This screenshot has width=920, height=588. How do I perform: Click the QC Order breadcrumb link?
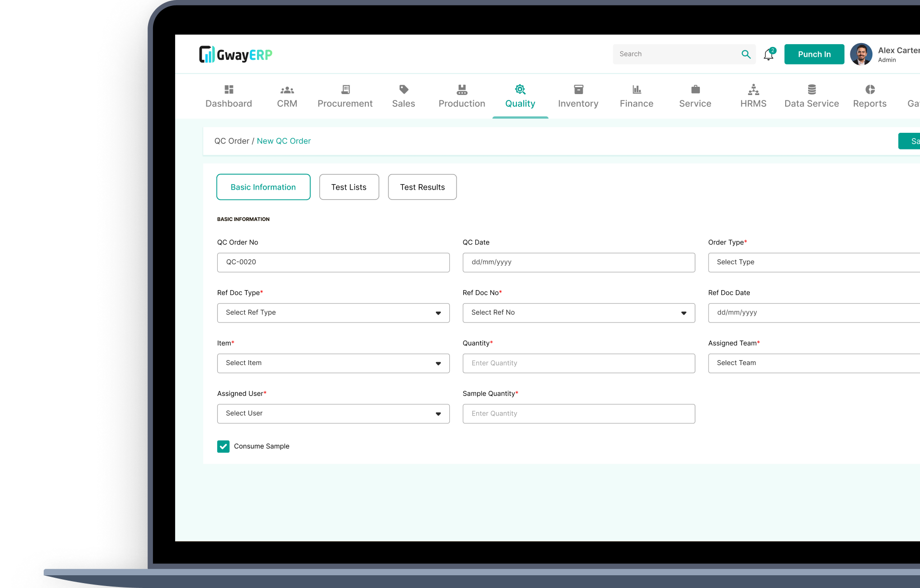231,141
